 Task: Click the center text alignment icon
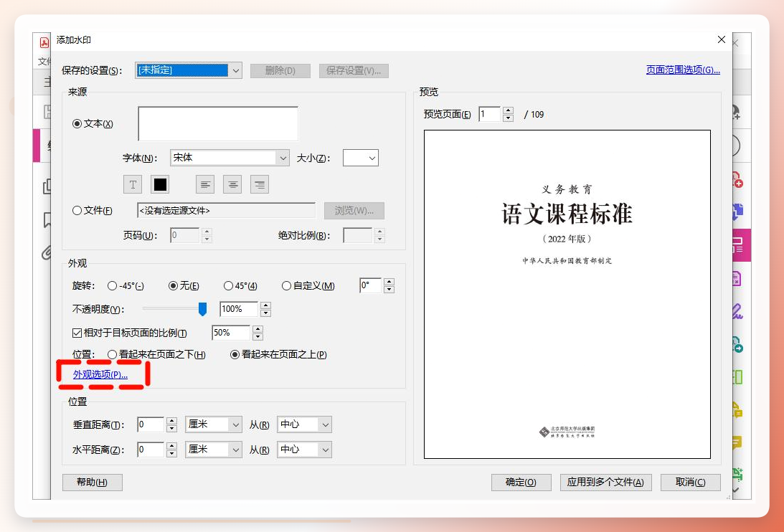pyautogui.click(x=232, y=184)
